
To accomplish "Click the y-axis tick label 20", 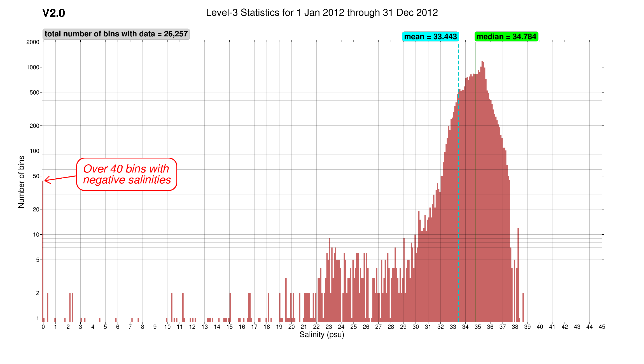I will tap(36, 209).
